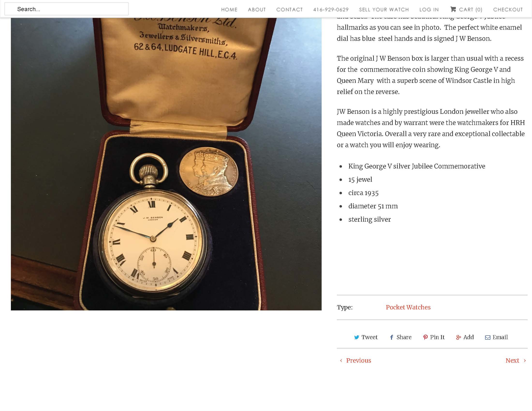Click the right chevron beside Next

525,361
